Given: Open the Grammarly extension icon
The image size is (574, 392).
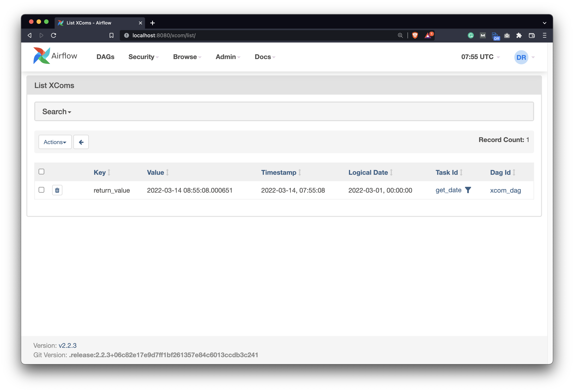Looking at the screenshot, I should [x=470, y=35].
